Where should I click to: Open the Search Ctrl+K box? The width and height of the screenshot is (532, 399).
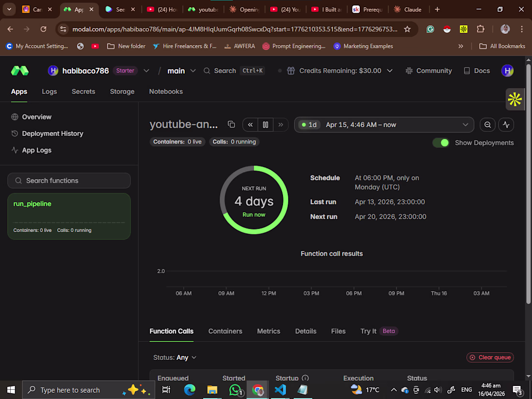pyautogui.click(x=234, y=71)
